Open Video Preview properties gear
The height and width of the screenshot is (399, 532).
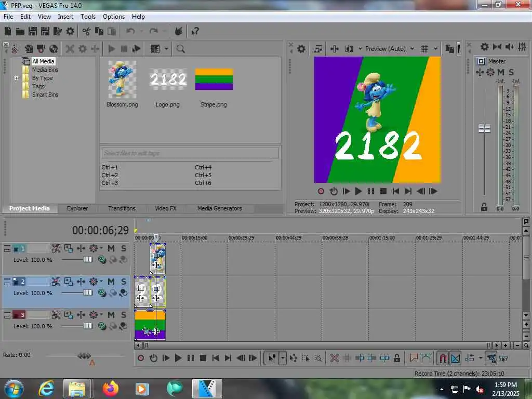pos(301,49)
